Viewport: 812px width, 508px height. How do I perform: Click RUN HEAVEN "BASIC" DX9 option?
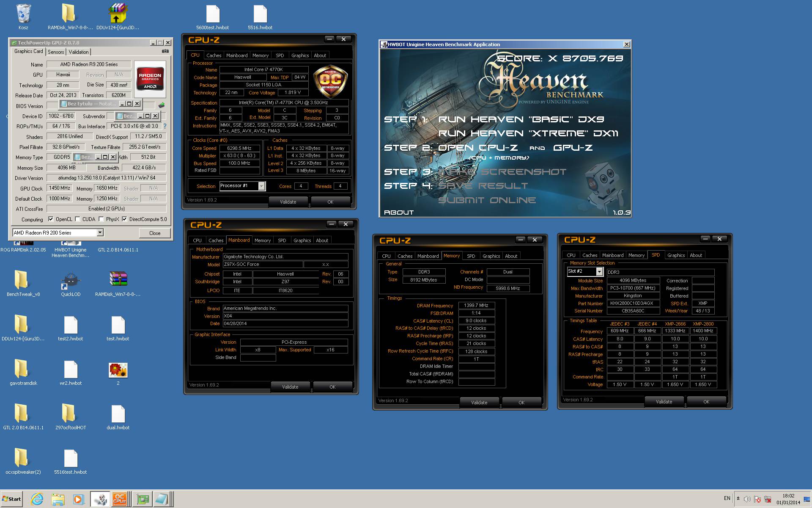click(521, 119)
